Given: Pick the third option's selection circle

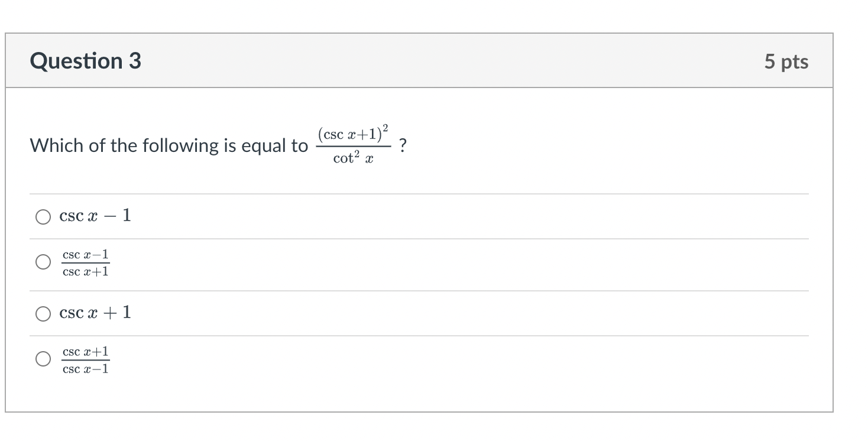Looking at the screenshot, I should (42, 314).
